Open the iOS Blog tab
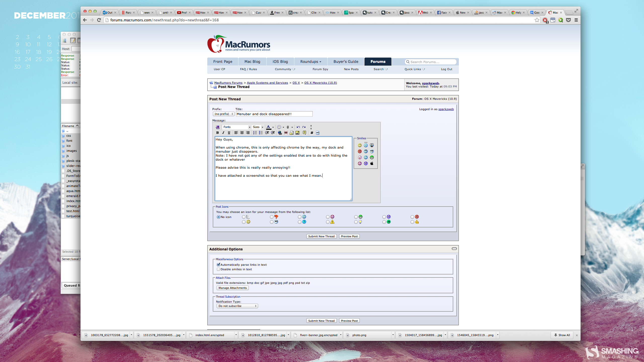644x362 pixels. click(280, 62)
